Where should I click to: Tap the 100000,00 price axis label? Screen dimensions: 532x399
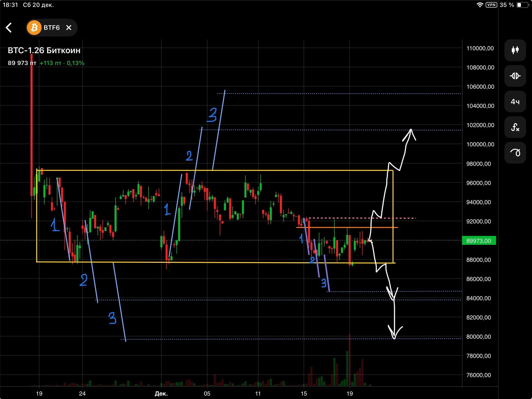(x=480, y=144)
